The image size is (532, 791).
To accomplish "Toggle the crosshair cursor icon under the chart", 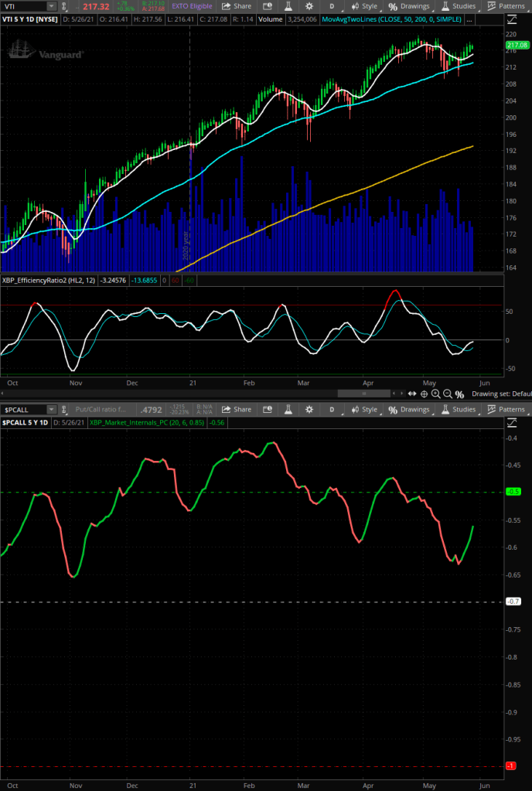I will (x=424, y=393).
